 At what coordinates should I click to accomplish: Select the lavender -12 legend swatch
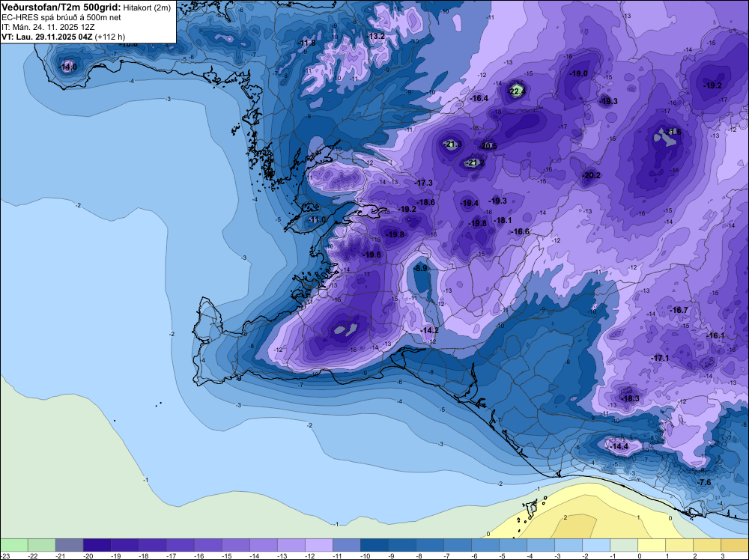[318, 545]
